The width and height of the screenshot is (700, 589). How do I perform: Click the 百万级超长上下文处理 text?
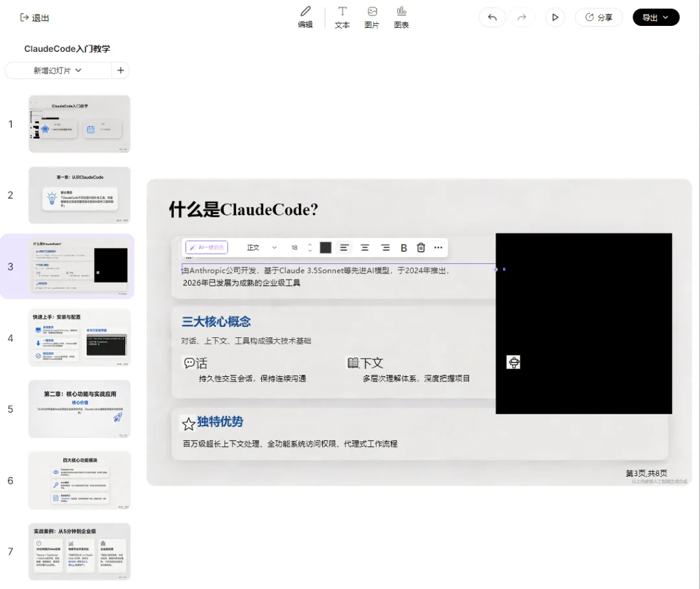click(290, 444)
